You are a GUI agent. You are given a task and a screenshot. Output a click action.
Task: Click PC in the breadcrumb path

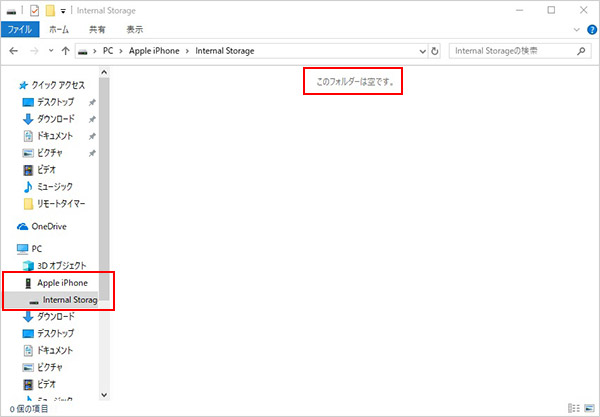tap(109, 50)
